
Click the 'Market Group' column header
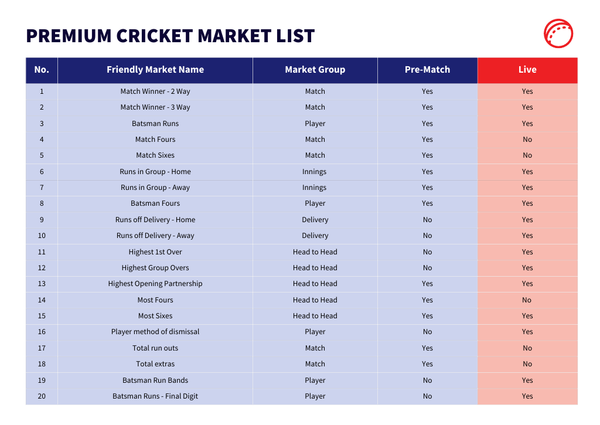click(x=315, y=70)
